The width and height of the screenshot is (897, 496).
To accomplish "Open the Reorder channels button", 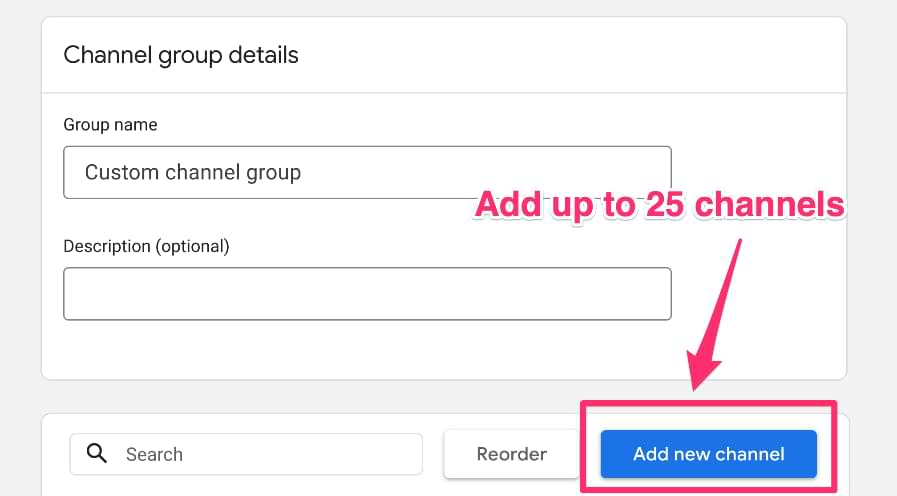I will pos(511,454).
